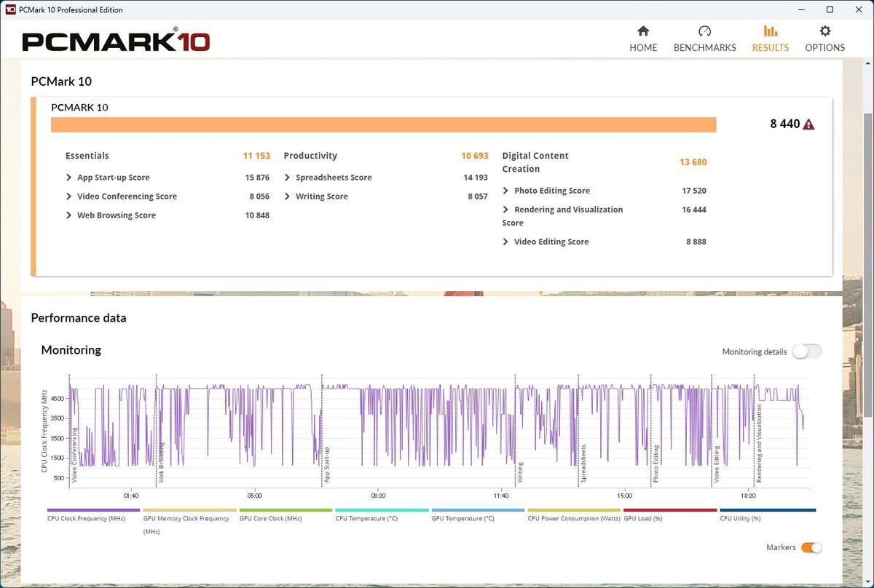Screen dimensions: 874x588
Task: Click Digital Content Creation score 13 680
Action: pyautogui.click(x=693, y=162)
